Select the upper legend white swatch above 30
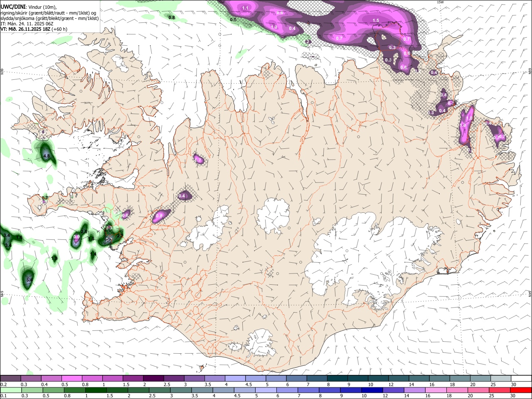Viewport: 532px width, 399px height. [521, 378]
